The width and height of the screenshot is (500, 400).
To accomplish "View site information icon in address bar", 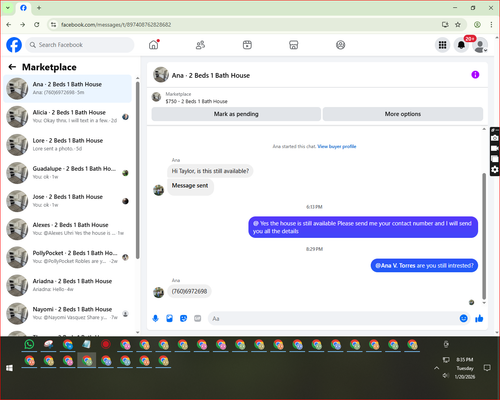I will click(x=53, y=25).
